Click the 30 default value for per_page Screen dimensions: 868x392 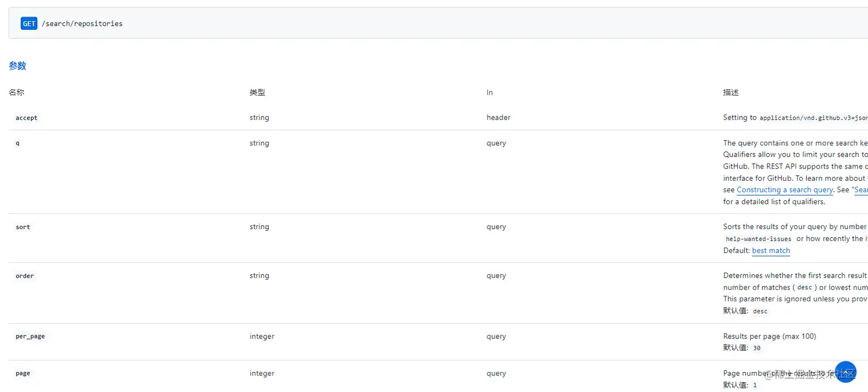756,348
